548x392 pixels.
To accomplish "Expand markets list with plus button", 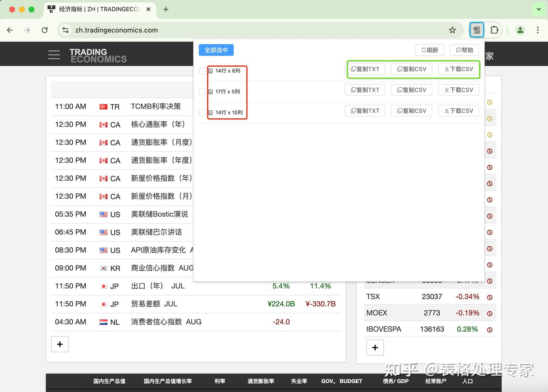I will [375, 347].
